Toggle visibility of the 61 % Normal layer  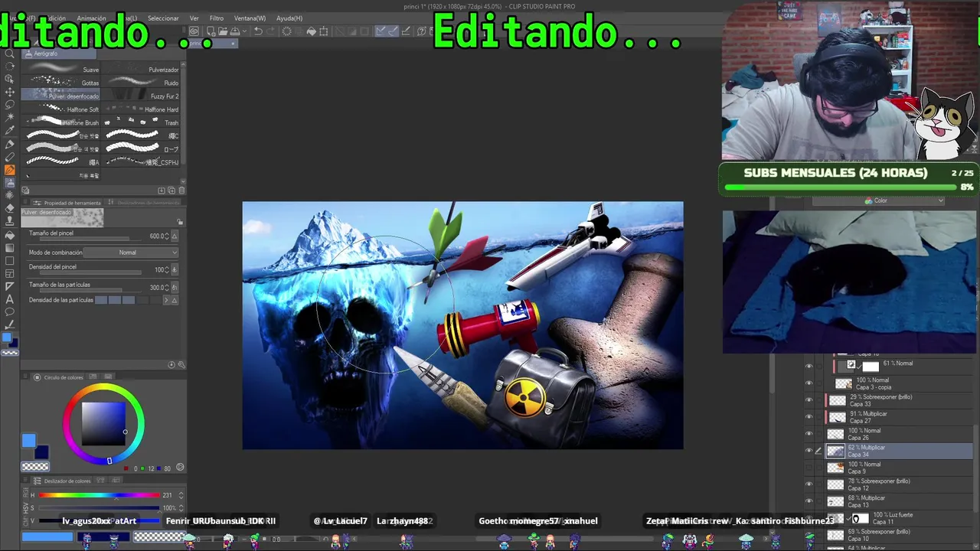pos(808,367)
